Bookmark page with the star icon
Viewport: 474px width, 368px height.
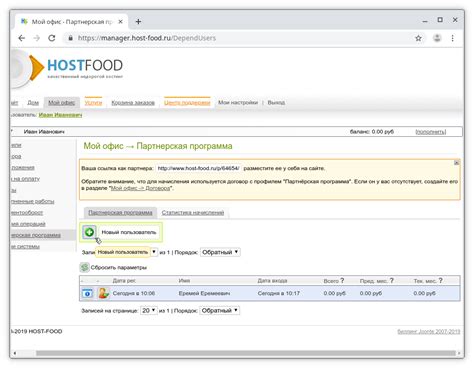click(418, 38)
